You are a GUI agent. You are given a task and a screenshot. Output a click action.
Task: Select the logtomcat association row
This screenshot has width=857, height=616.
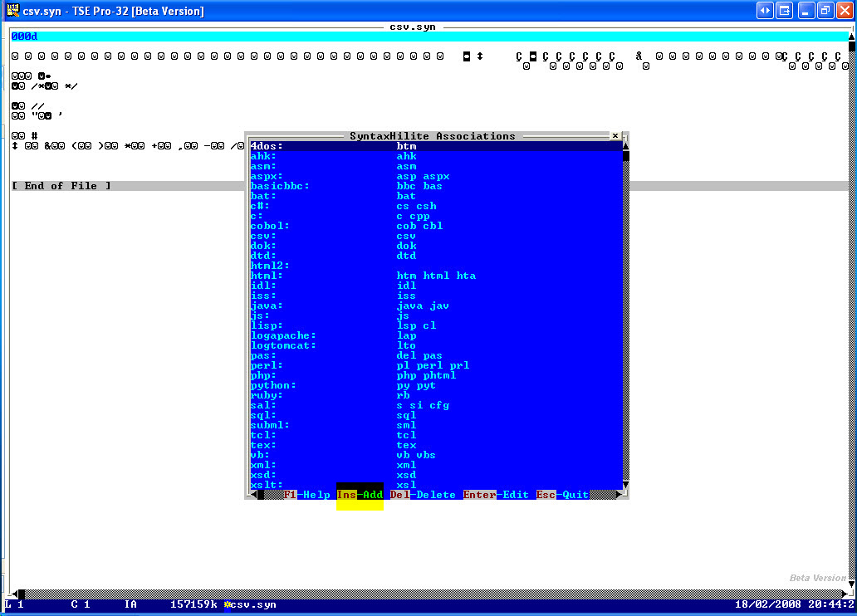(436, 345)
